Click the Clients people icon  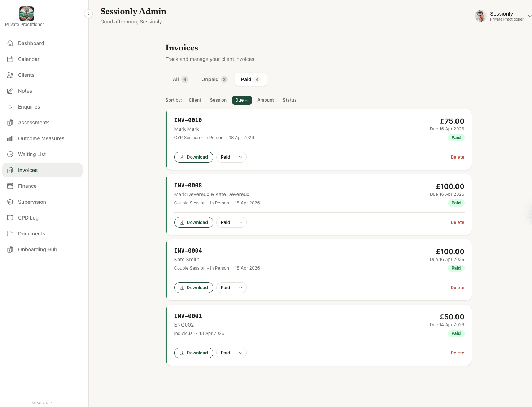(x=10, y=75)
